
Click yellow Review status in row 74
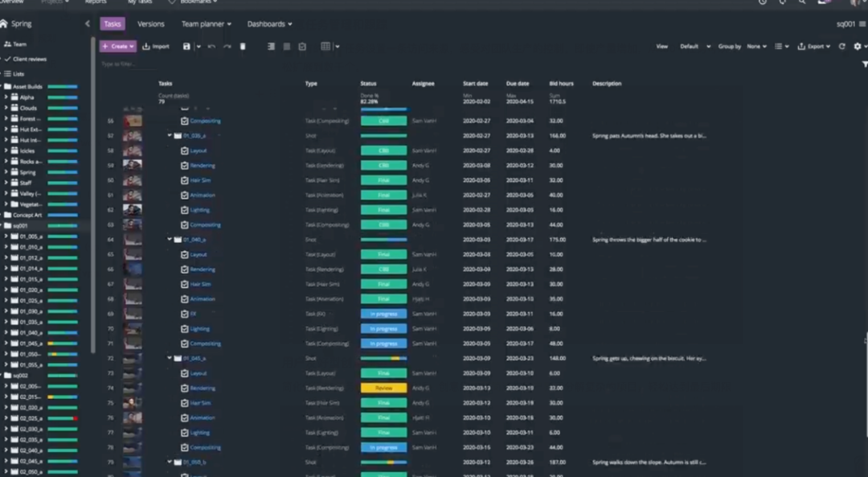tap(383, 388)
